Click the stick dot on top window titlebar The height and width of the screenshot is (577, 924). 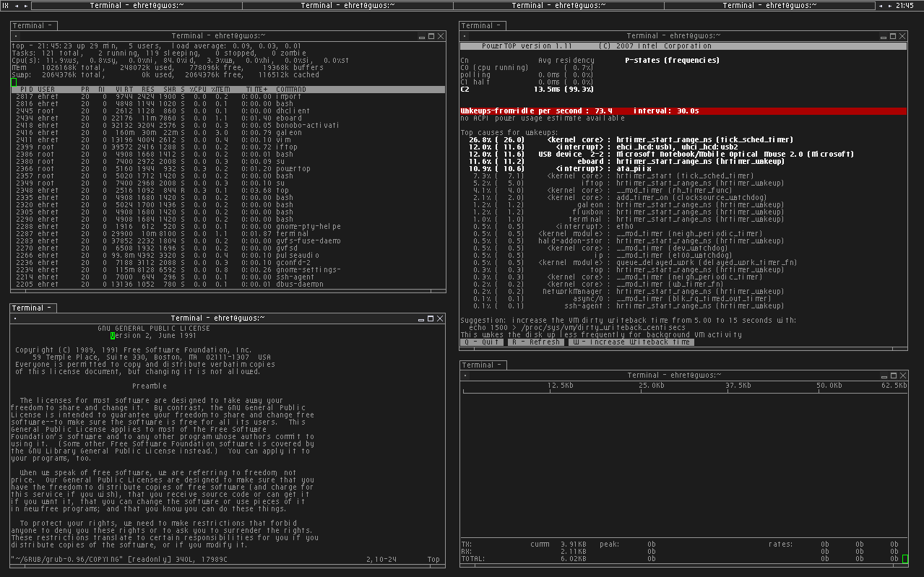point(16,36)
